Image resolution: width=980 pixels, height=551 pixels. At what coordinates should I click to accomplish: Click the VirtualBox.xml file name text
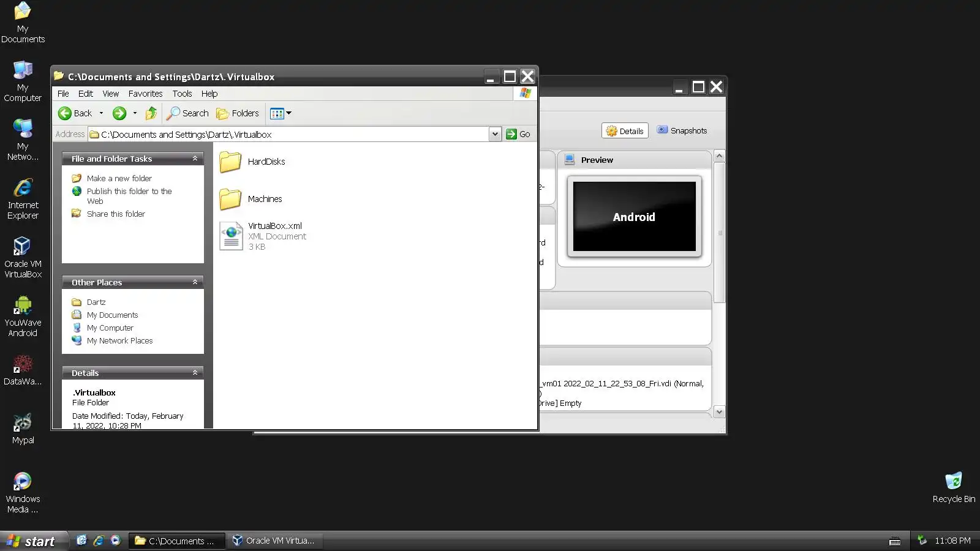[x=275, y=226]
